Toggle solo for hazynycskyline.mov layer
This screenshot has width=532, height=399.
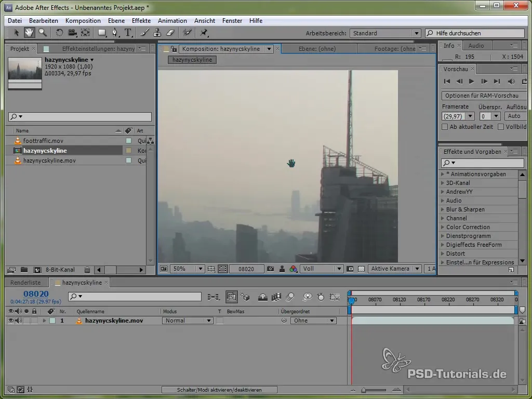click(x=26, y=321)
